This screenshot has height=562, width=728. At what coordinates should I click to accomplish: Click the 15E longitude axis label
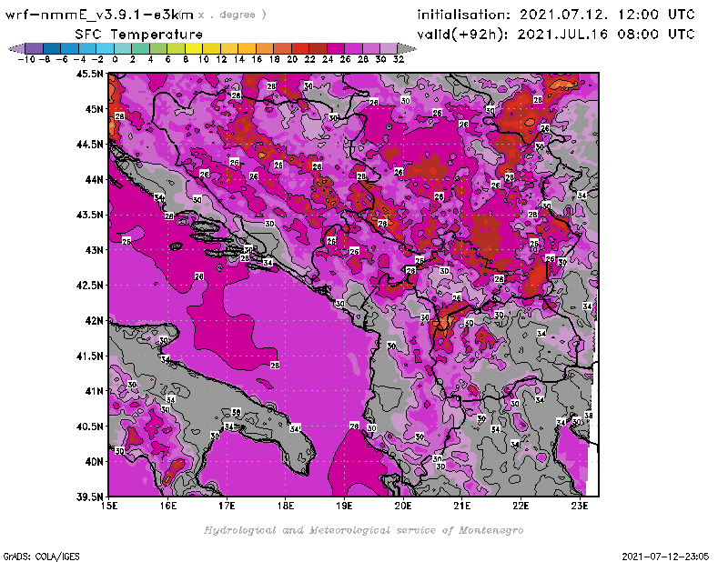point(109,506)
